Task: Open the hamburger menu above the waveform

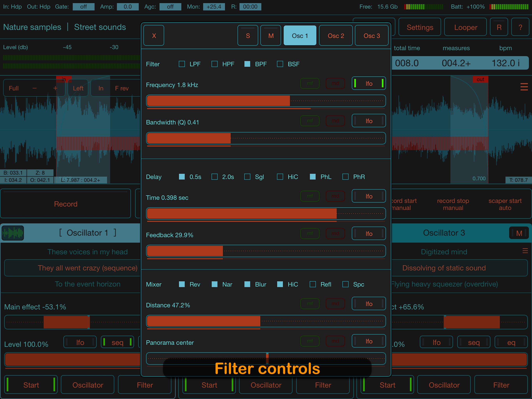Action: (524, 87)
